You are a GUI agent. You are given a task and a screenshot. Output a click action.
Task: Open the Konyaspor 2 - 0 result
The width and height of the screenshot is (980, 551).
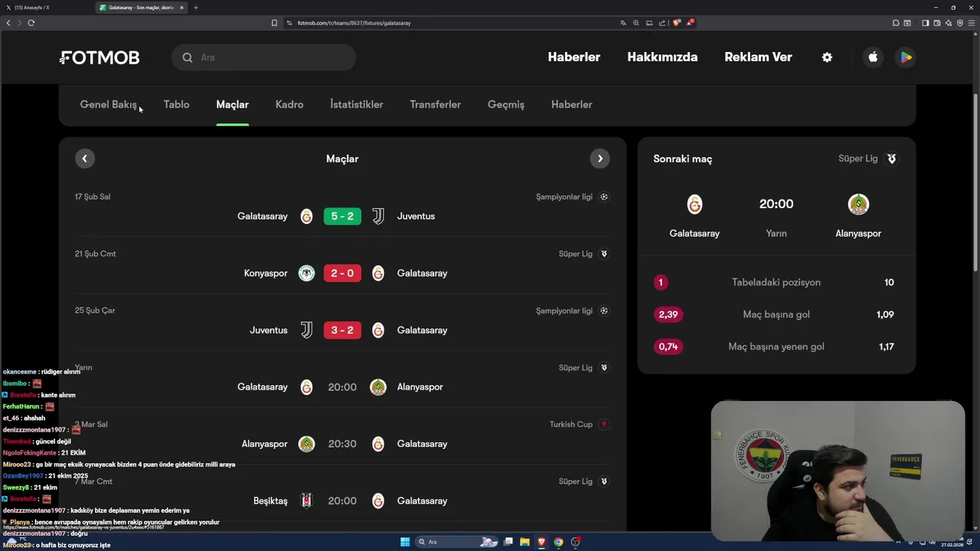(342, 273)
